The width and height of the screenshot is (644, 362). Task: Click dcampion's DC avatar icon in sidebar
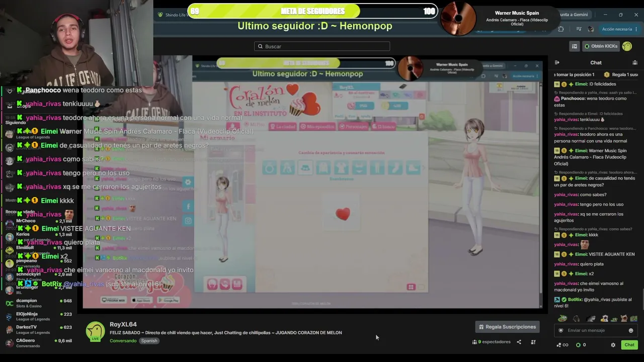pyautogui.click(x=10, y=303)
